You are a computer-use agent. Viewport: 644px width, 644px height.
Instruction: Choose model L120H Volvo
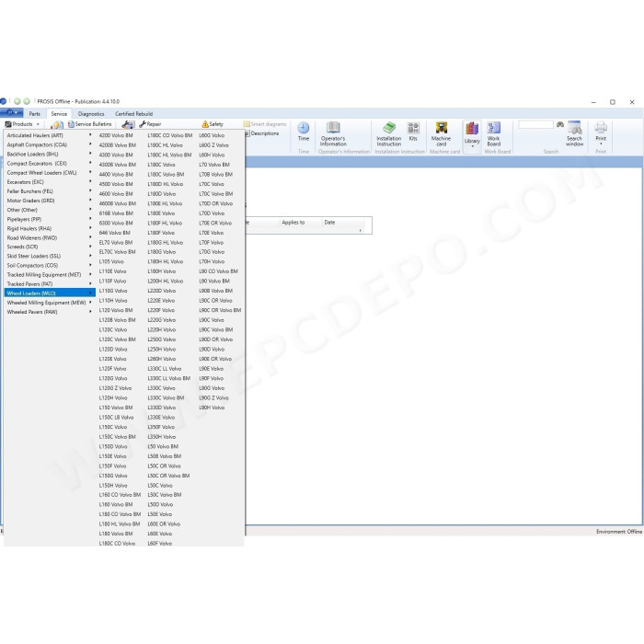click(x=113, y=398)
